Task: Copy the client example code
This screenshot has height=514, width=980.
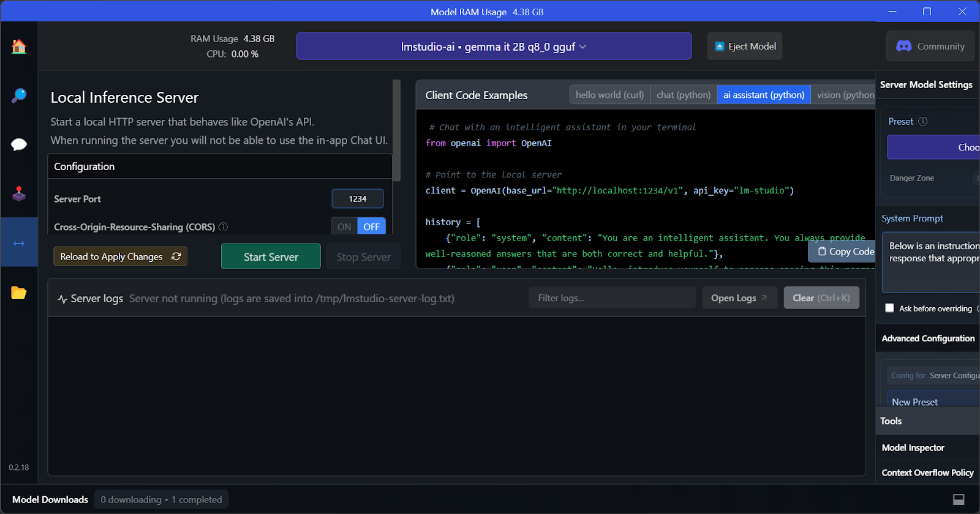Action: pyautogui.click(x=843, y=251)
